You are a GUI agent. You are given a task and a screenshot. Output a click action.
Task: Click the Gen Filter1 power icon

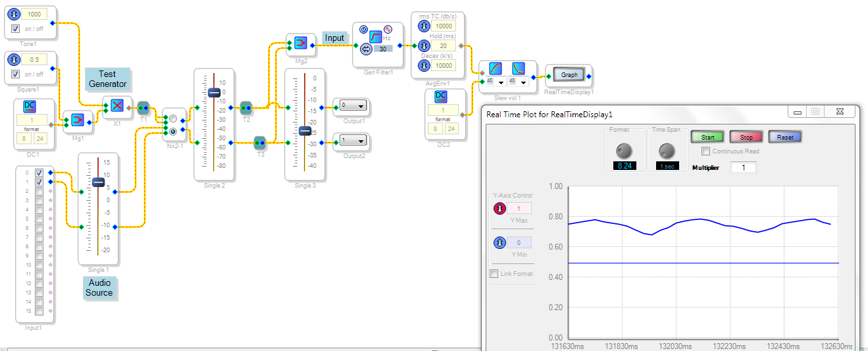pos(363,30)
